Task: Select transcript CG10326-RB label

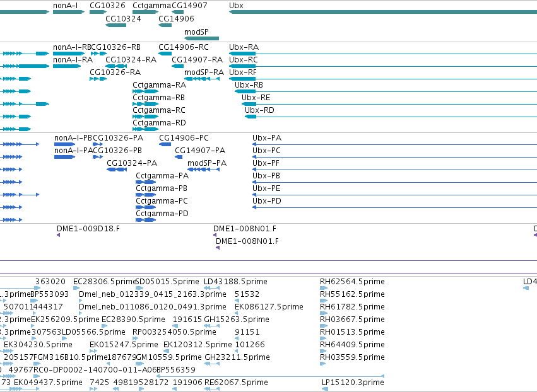Action: point(116,47)
